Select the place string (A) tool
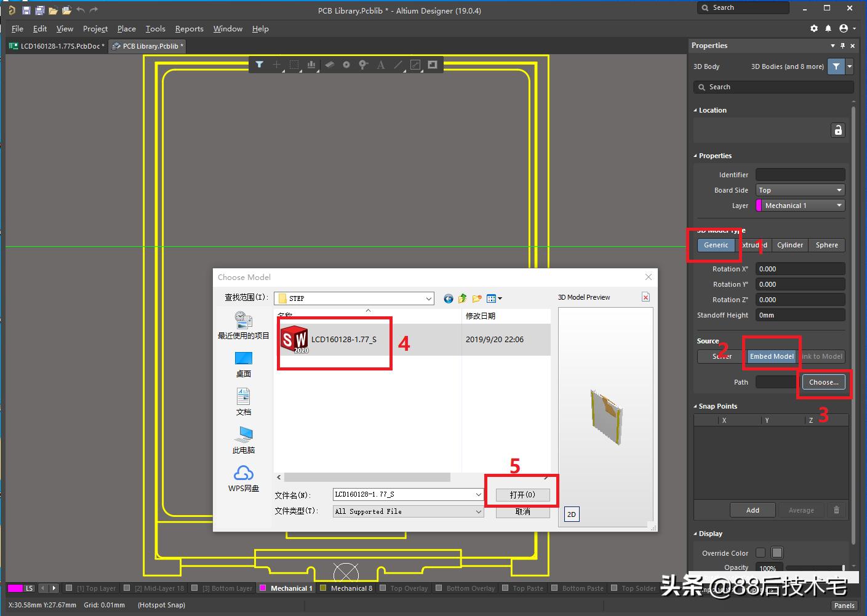Viewport: 867px width, 616px height. tap(381, 65)
